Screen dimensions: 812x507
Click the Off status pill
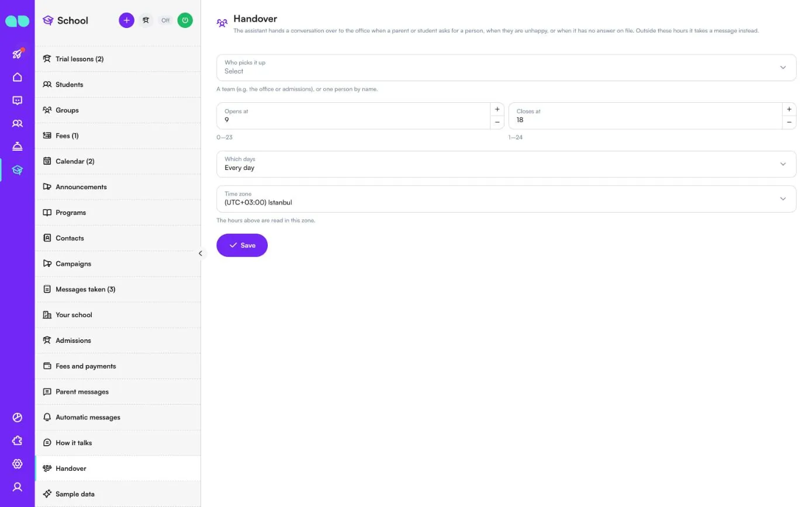165,20
